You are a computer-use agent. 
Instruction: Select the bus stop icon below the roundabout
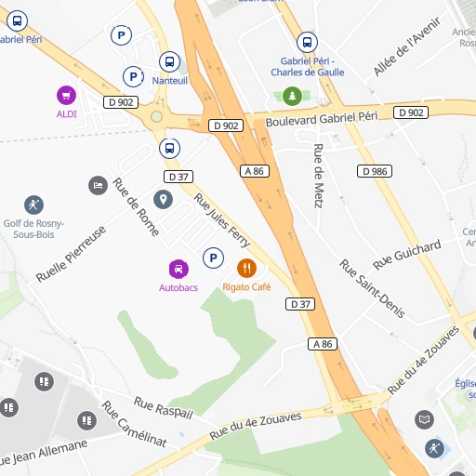tap(169, 148)
